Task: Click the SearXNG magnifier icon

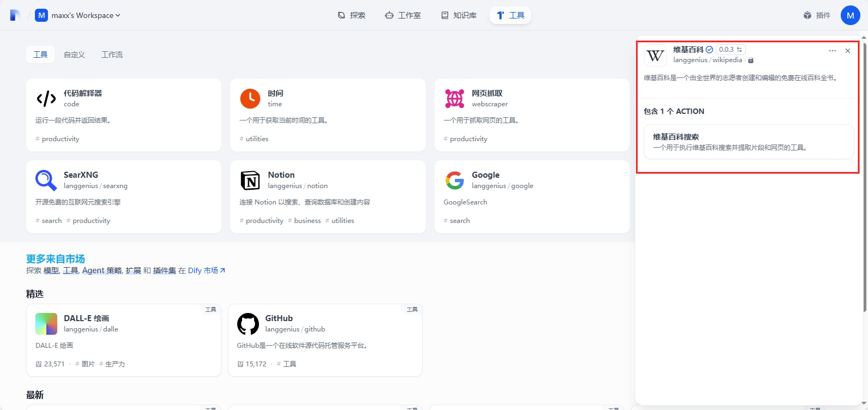Action: (46, 180)
